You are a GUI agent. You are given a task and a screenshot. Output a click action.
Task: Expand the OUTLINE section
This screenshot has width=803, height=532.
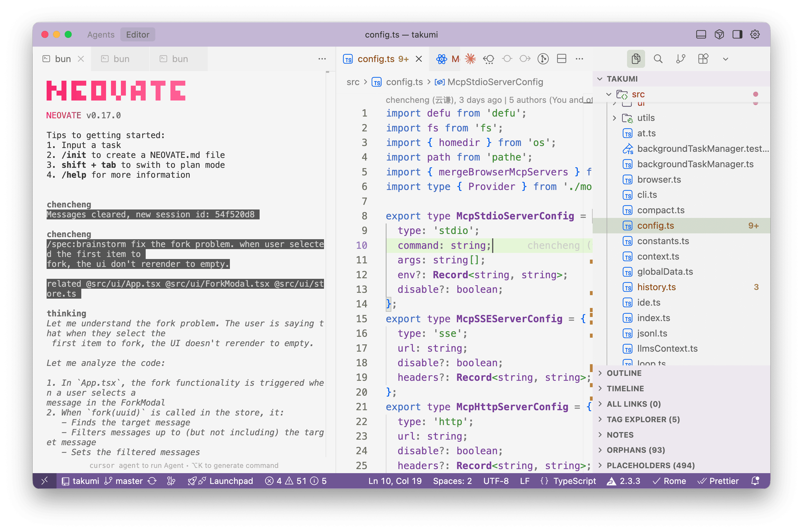(624, 373)
